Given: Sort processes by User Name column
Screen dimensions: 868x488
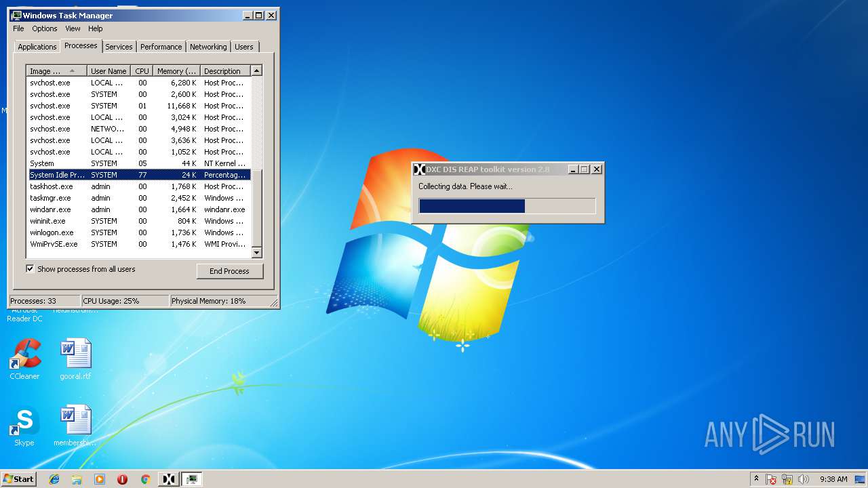Looking at the screenshot, I should pos(108,71).
